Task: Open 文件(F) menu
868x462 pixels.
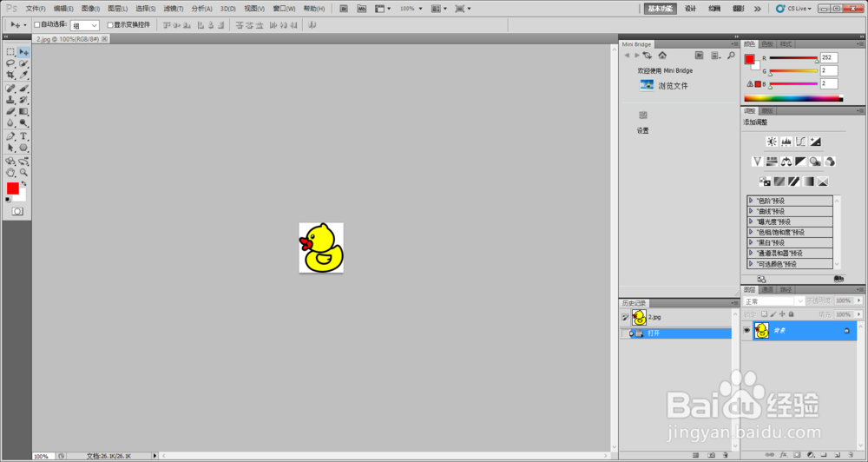Action: 36,9
